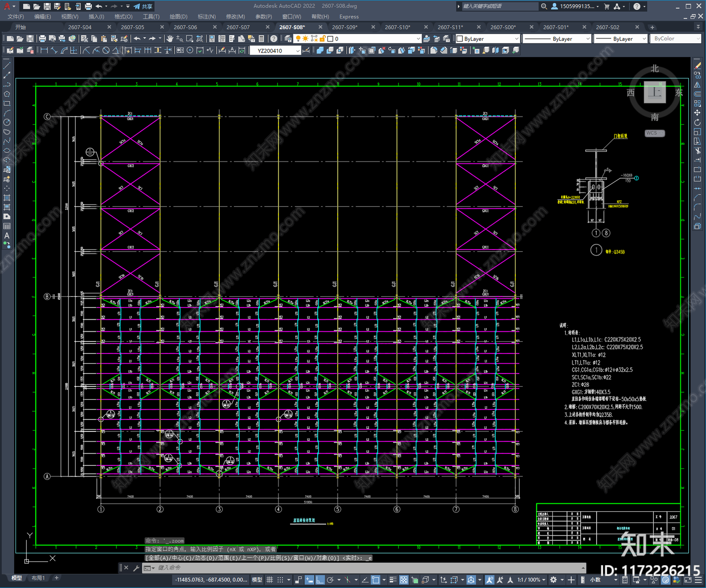Click the Undo arrow in standard toolbar
Image resolution: width=706 pixels, height=588 pixels.
[137, 39]
